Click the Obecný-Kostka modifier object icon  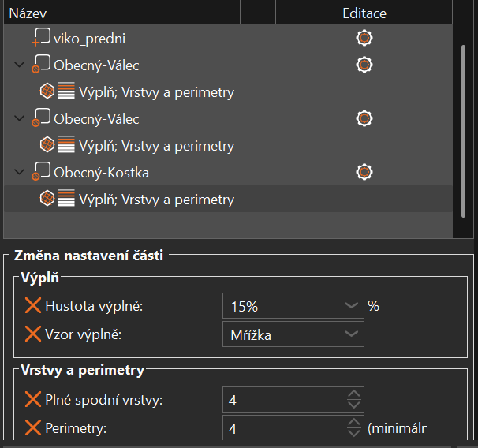click(40, 172)
